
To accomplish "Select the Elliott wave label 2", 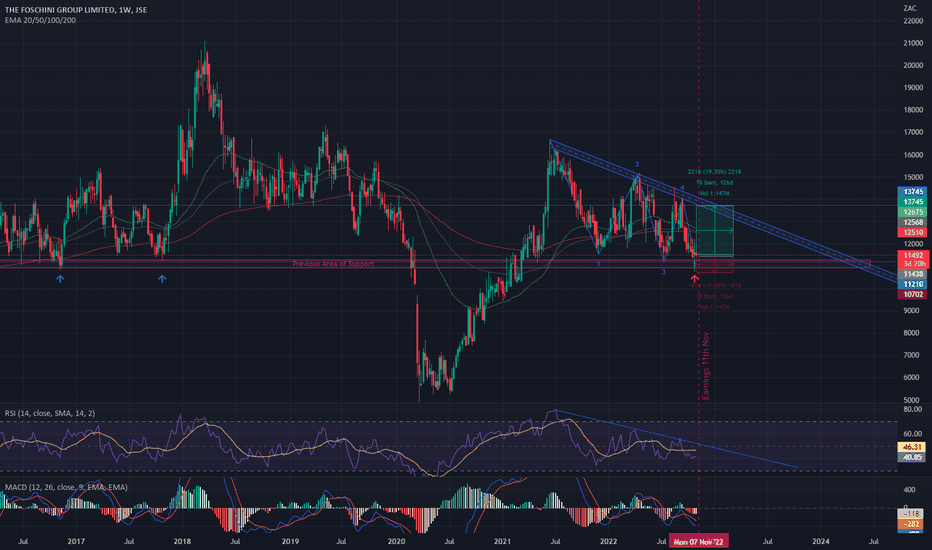I will point(637,165).
